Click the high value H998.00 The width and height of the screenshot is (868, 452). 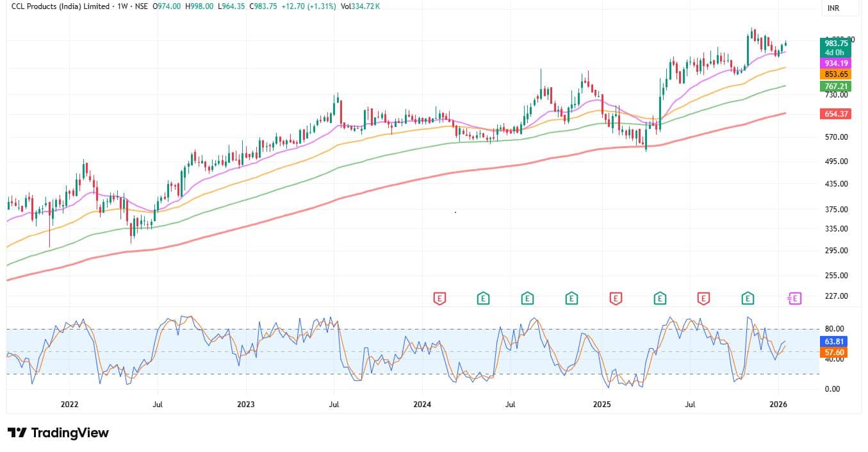[199, 6]
